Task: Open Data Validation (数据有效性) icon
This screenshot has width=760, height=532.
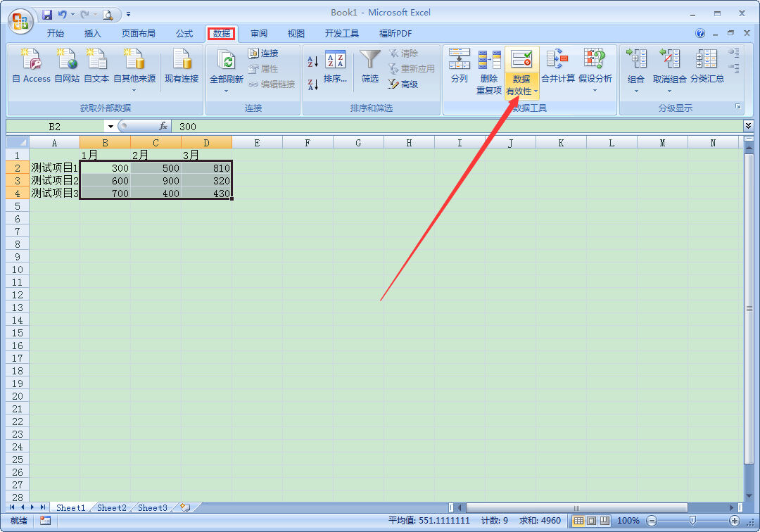Action: 521,59
